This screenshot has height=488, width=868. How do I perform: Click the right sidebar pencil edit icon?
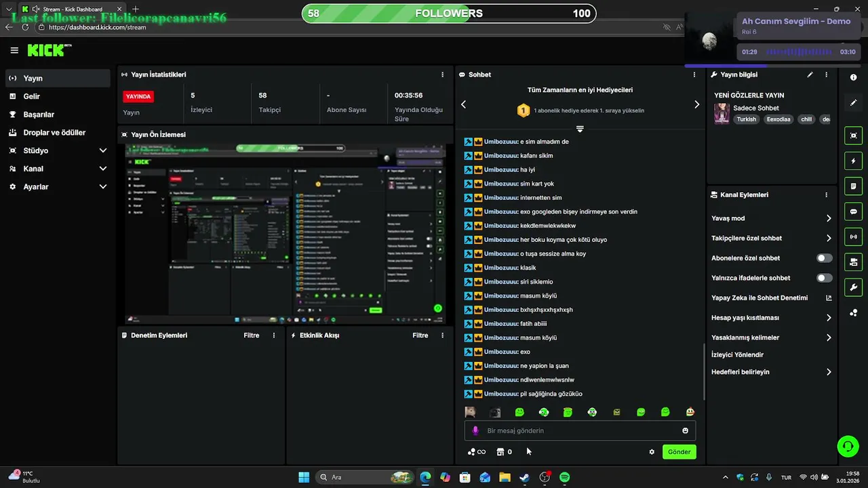coord(853,103)
